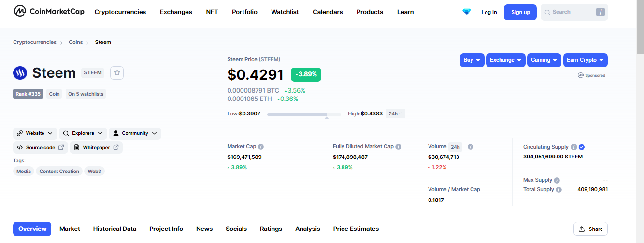Viewport: 644px width, 243px height.
Task: Open the Exchange dropdown
Action: point(506,60)
